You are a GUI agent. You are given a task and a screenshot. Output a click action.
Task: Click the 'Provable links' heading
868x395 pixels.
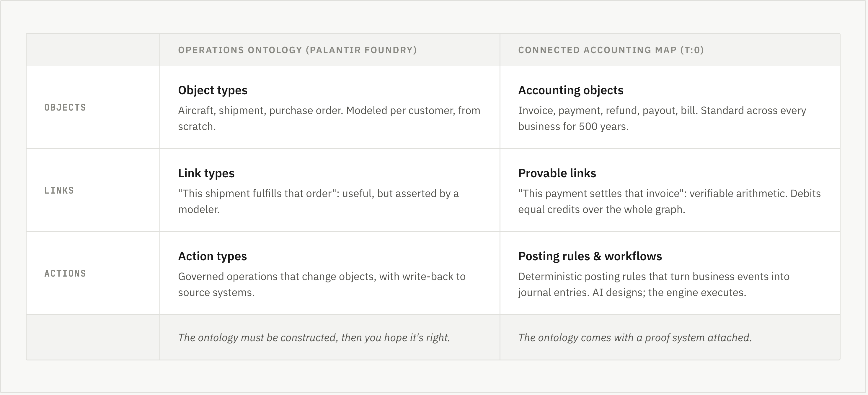coord(557,173)
